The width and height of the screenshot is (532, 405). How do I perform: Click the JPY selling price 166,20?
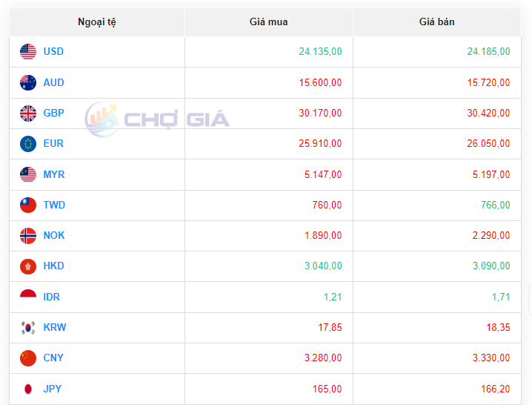[x=492, y=389]
